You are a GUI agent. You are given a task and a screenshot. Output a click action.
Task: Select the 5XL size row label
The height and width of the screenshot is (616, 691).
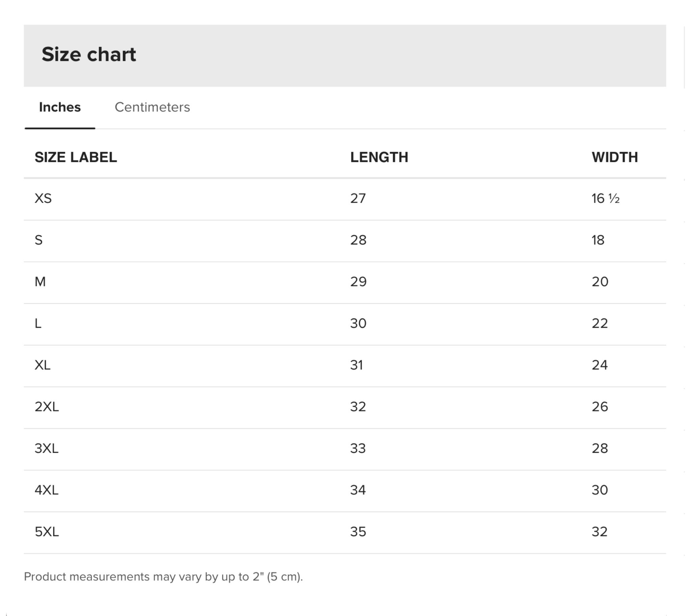(47, 531)
